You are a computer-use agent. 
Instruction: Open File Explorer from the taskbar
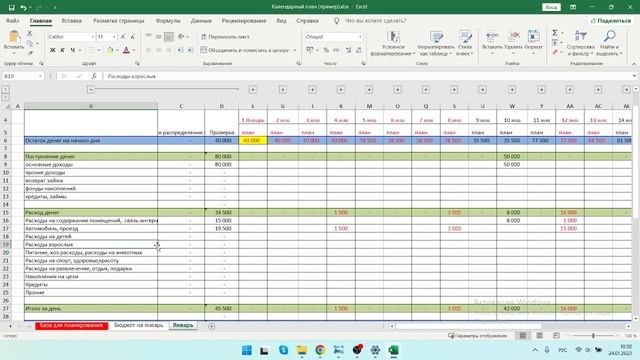tap(302, 350)
